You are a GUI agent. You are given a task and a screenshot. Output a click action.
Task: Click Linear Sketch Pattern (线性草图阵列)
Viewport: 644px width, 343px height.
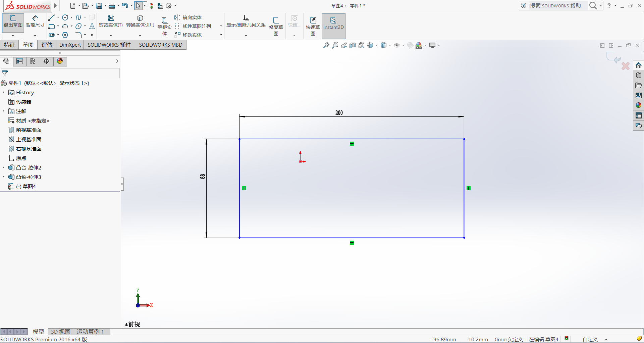coord(193,26)
